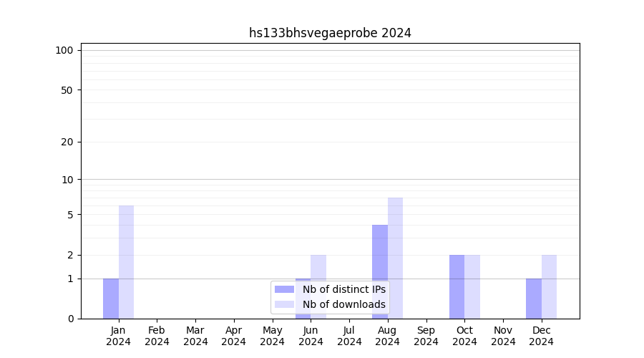The height and width of the screenshot is (358, 644).
Task: Click the 'Feb 2024' x-axis label
Action: click(x=157, y=336)
